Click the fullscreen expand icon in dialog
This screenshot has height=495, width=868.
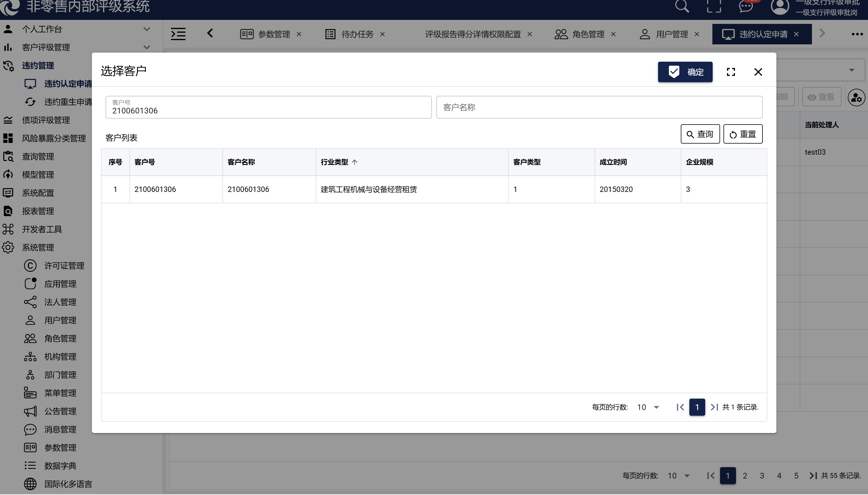click(x=731, y=72)
